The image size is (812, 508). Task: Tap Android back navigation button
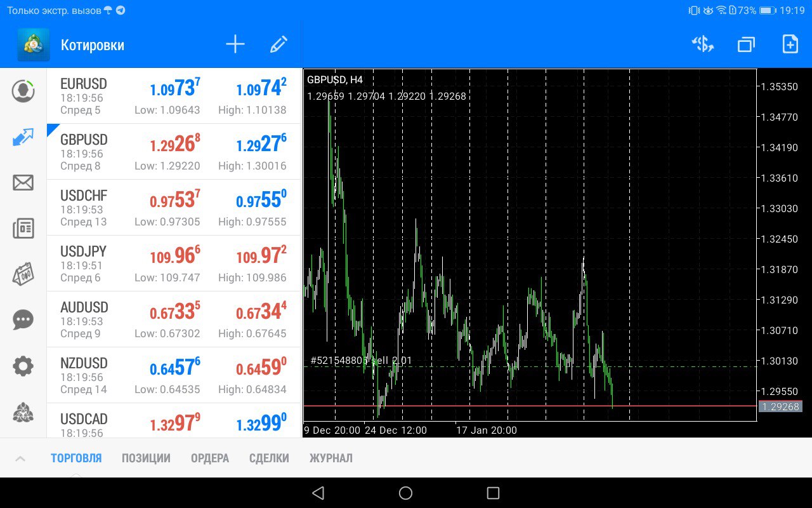click(x=318, y=493)
